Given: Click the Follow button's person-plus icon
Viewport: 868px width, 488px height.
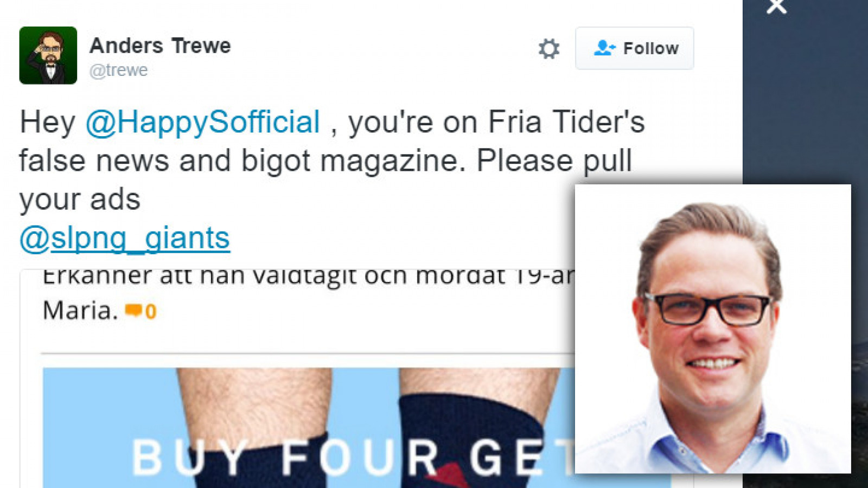Looking at the screenshot, I should [604, 48].
